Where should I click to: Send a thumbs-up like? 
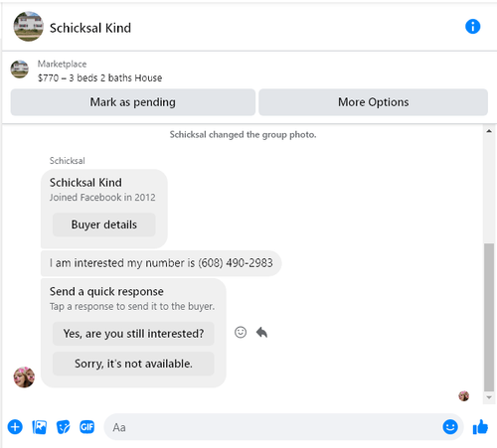[x=480, y=426]
